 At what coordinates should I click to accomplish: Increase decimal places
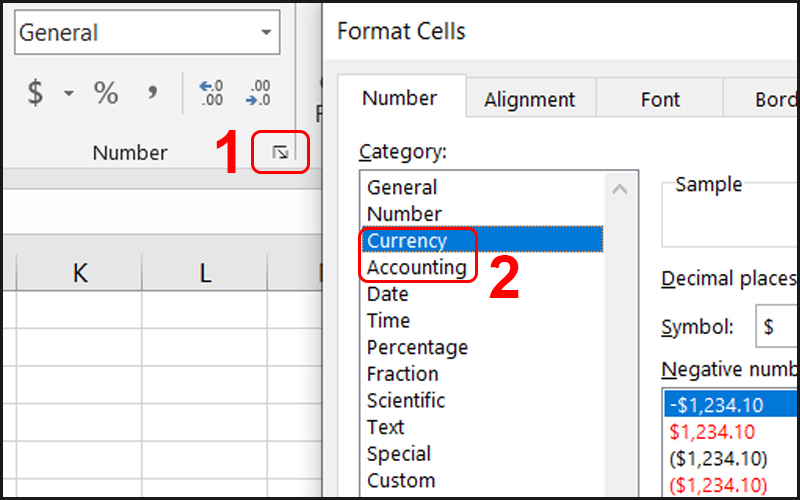click(211, 93)
